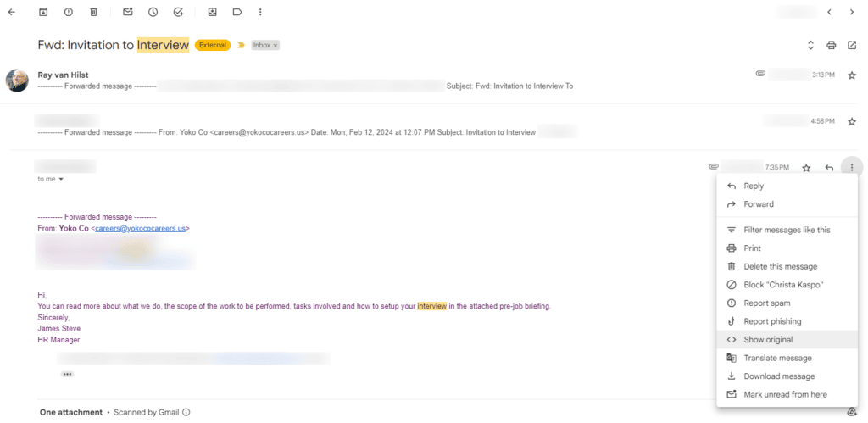Click the Report spam icon in top toolbar
Image resolution: width=868 pixels, height=423 pixels.
point(68,13)
